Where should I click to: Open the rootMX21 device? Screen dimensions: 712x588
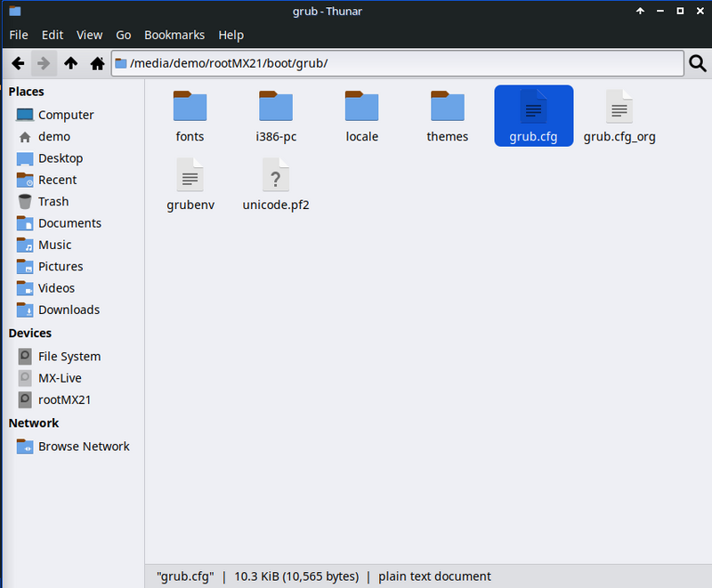click(54, 399)
